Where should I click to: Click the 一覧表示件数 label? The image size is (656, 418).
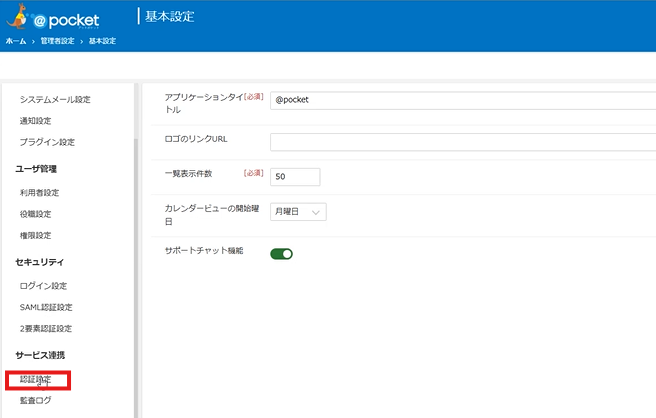(x=189, y=174)
